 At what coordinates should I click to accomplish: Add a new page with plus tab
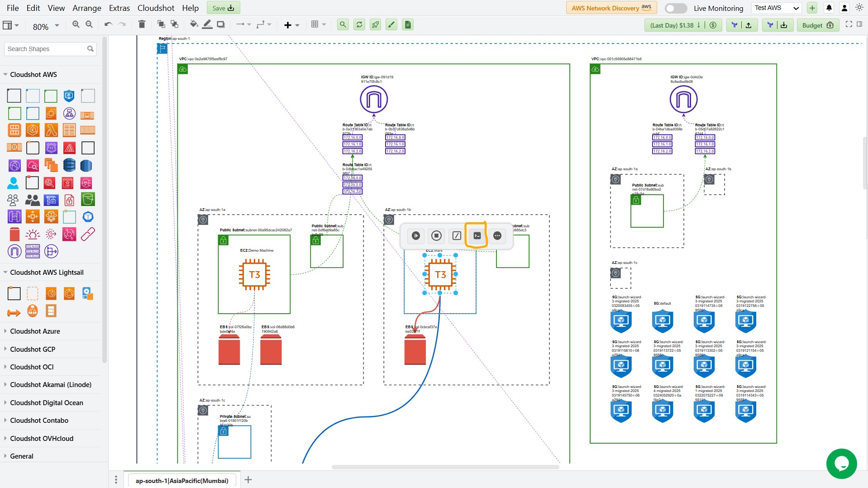pyautogui.click(x=248, y=480)
